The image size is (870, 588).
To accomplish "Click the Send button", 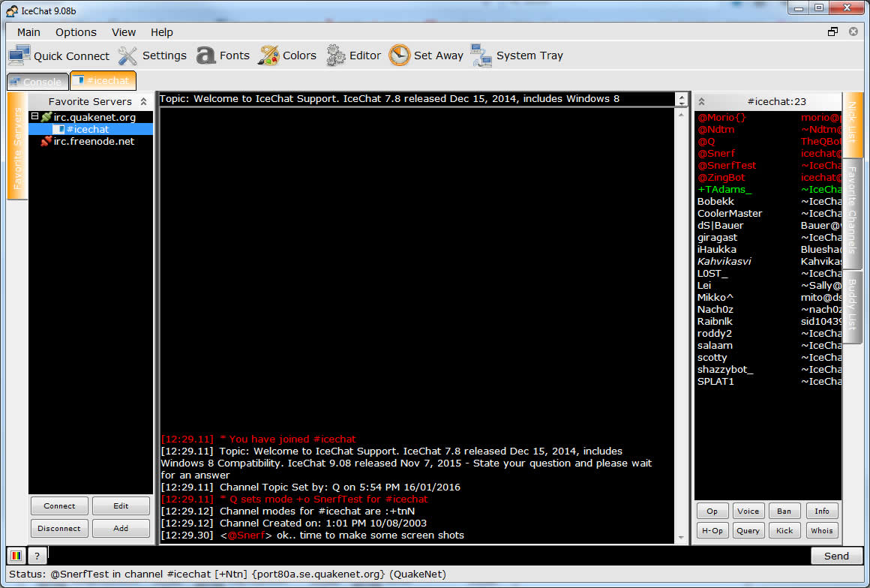I will [836, 556].
